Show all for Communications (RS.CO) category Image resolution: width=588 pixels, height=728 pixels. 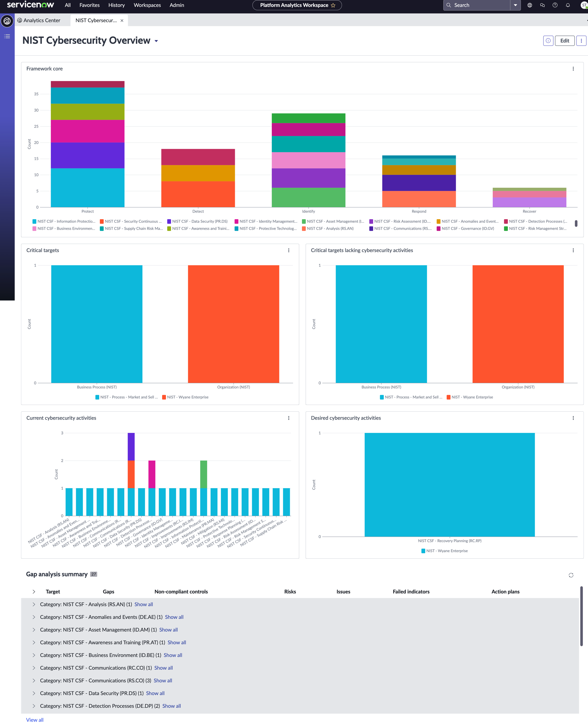pos(163,681)
